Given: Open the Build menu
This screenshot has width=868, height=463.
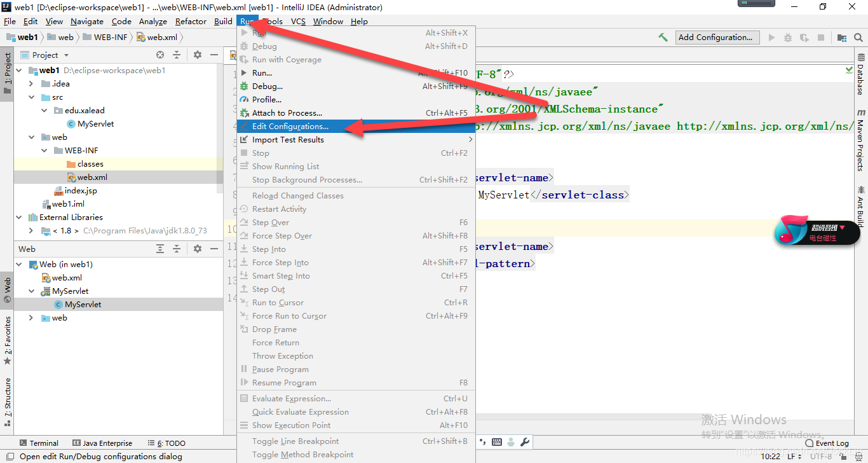Looking at the screenshot, I should coord(223,21).
